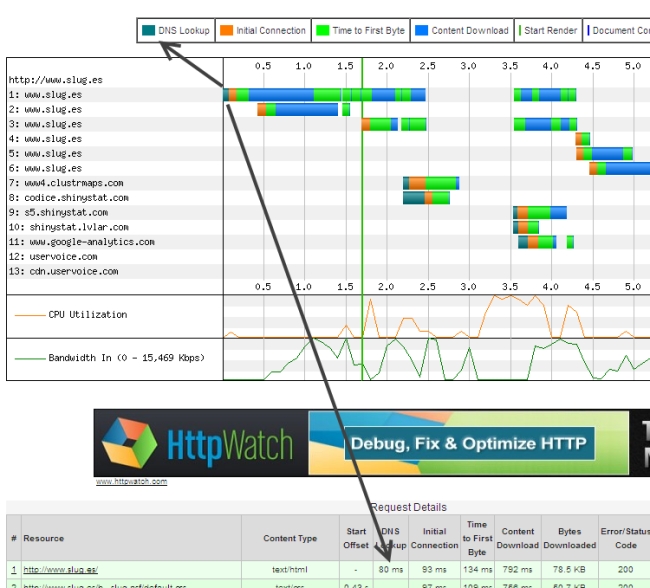Click the orange Initial Connection legend swatch
Viewport: 650px width, 588px height.
[226, 31]
